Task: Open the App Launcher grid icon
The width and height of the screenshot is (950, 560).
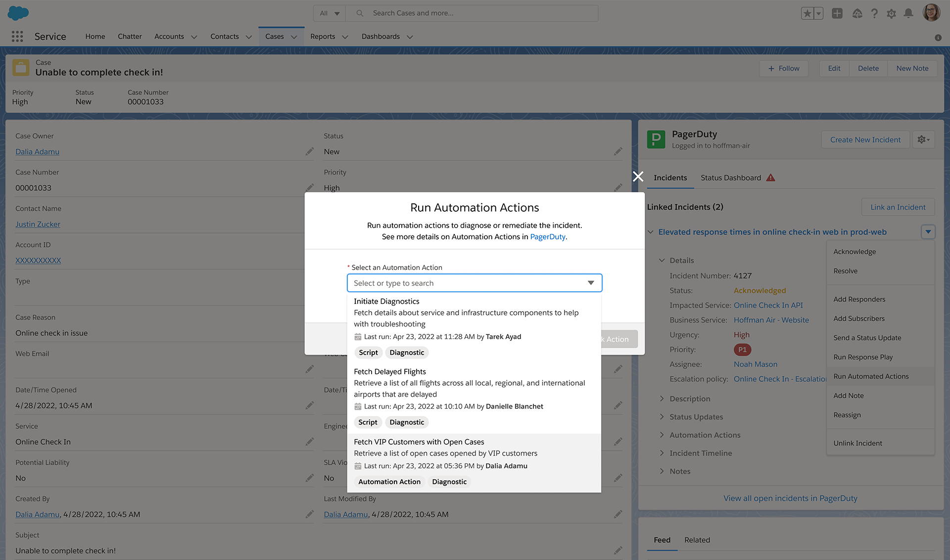Action: [17, 36]
